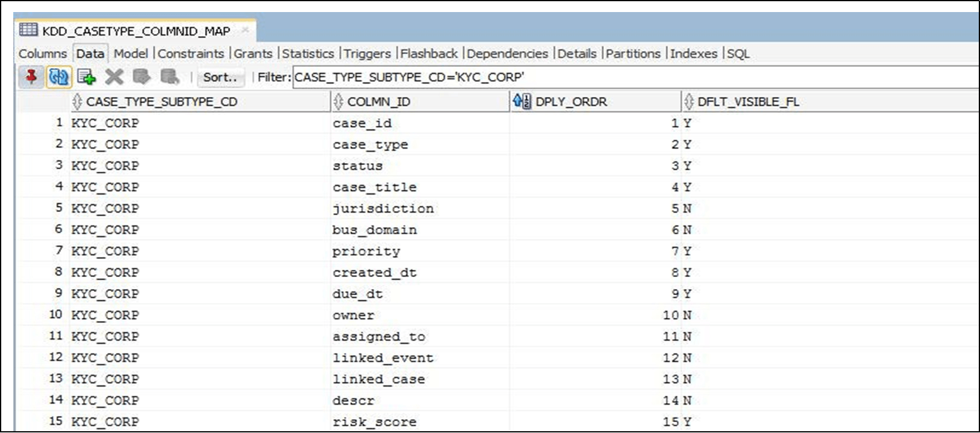Click DFLT_VISIBLE_FL value Y in risk_score row
Screen dimensions: 980x433
(x=830, y=422)
